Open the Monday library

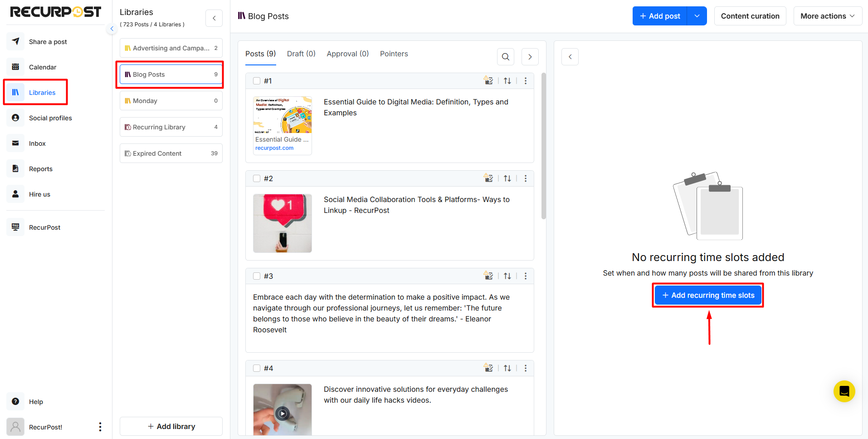point(171,101)
